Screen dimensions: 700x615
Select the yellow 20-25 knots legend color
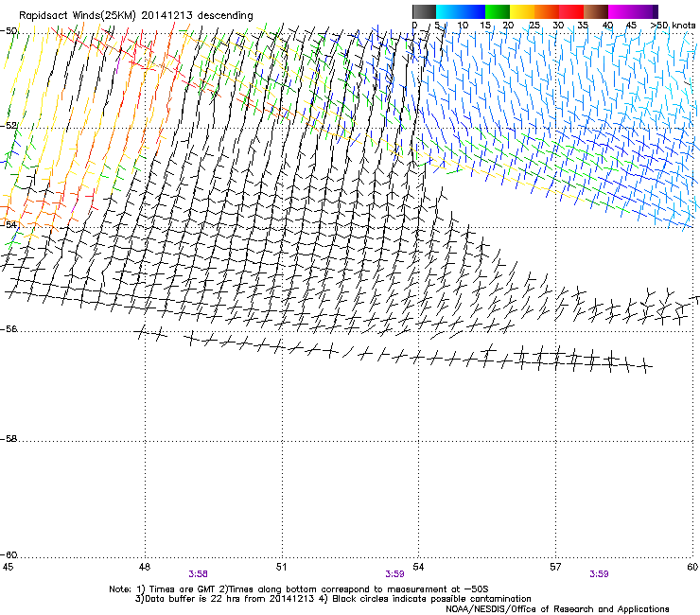pyautogui.click(x=522, y=11)
